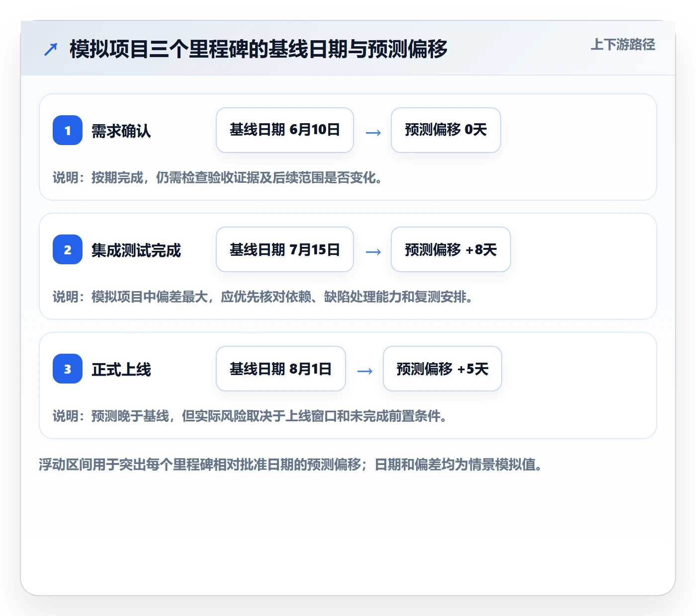Viewport: 696px width, 616px height.
Task: Click the arrow after 基线日期 8月1日
Action: pyautogui.click(x=365, y=371)
